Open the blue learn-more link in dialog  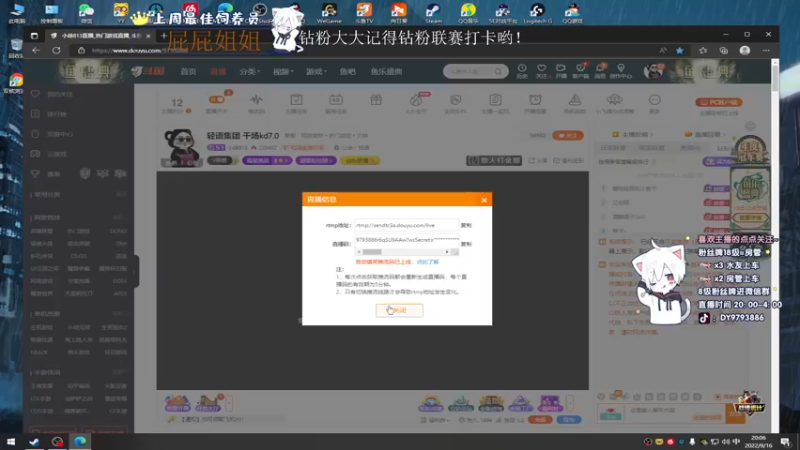pyautogui.click(x=428, y=262)
